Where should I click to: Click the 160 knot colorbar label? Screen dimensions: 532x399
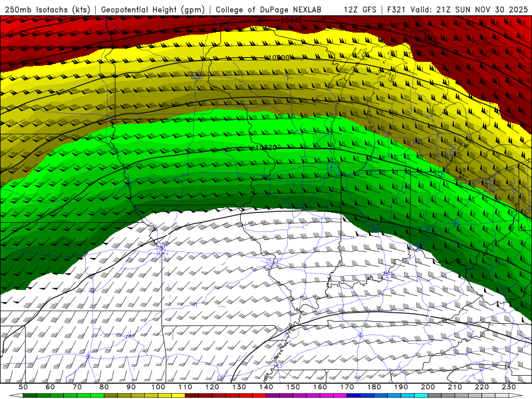click(x=321, y=387)
